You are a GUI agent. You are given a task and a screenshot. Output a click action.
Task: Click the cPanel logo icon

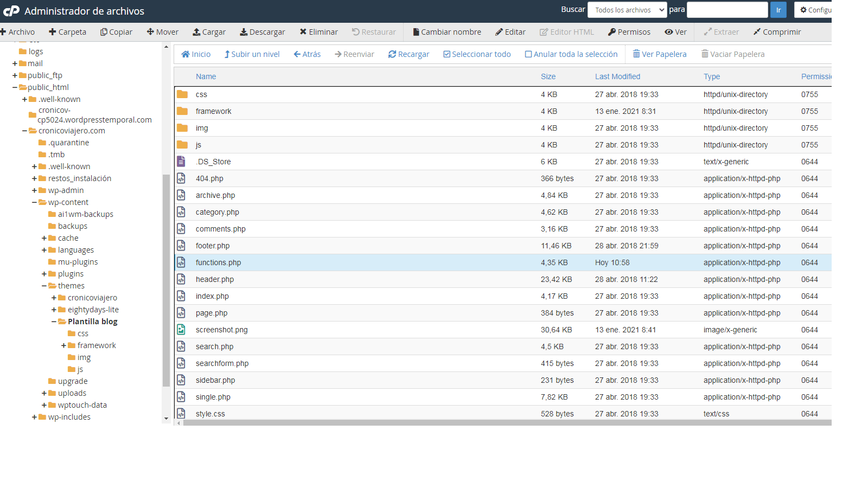click(11, 11)
